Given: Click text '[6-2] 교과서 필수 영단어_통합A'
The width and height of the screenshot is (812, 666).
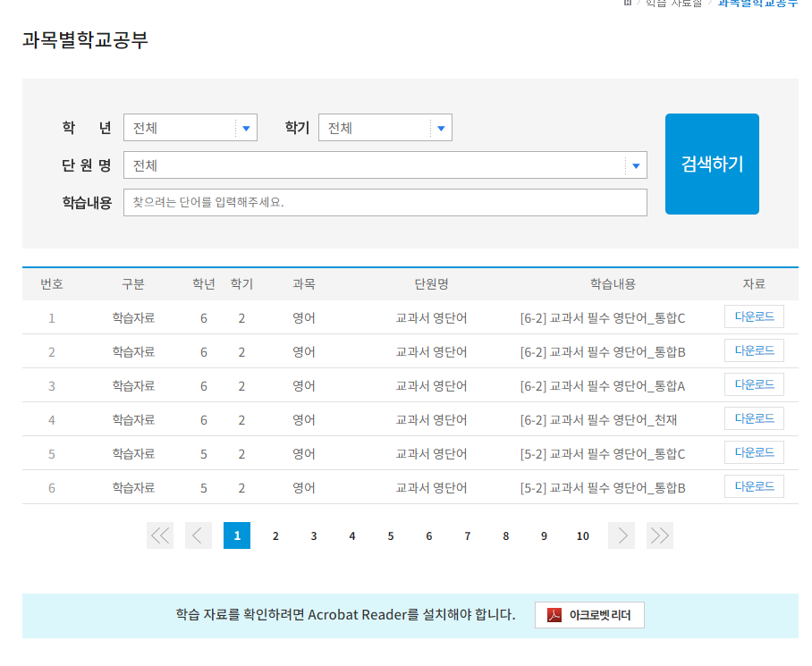Looking at the screenshot, I should [x=602, y=386].
